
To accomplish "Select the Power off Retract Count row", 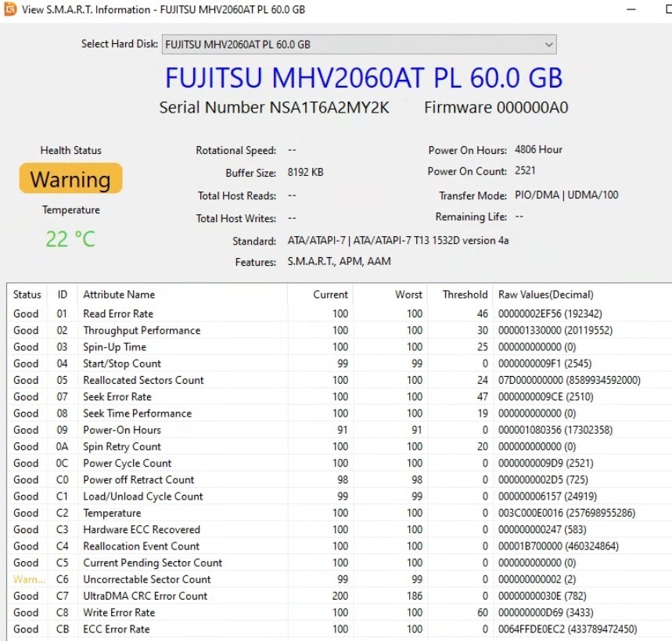I will click(340, 479).
